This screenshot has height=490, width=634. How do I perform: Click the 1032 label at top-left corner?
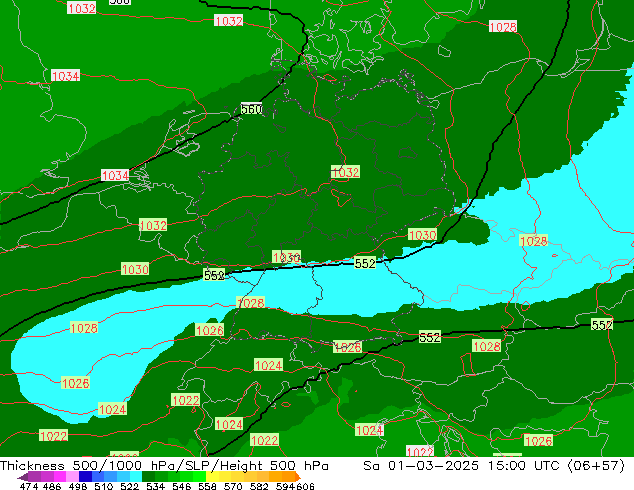tap(81, 8)
